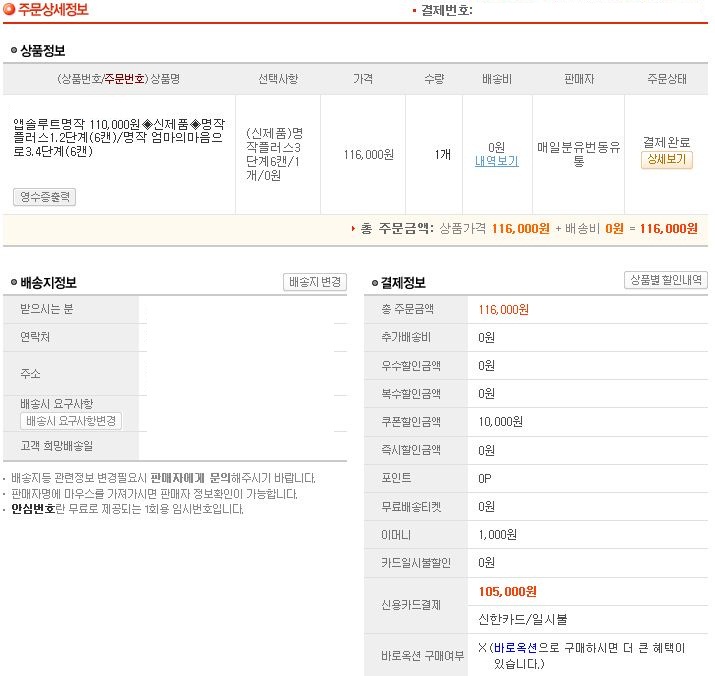
Task: Click the 상세보기 order status button
Action: coord(667,160)
